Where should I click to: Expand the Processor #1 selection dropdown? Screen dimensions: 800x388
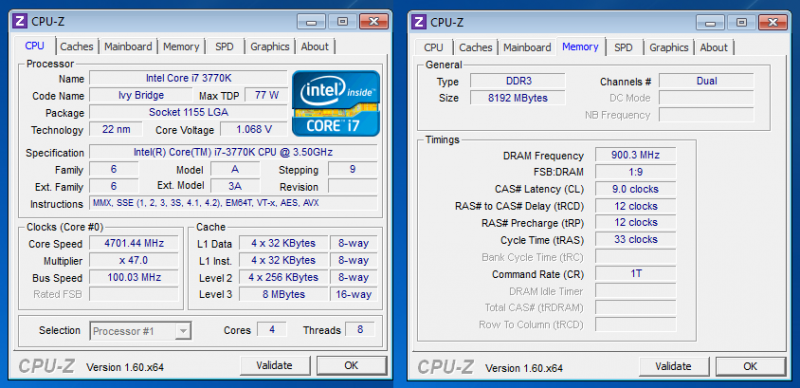pos(183,331)
